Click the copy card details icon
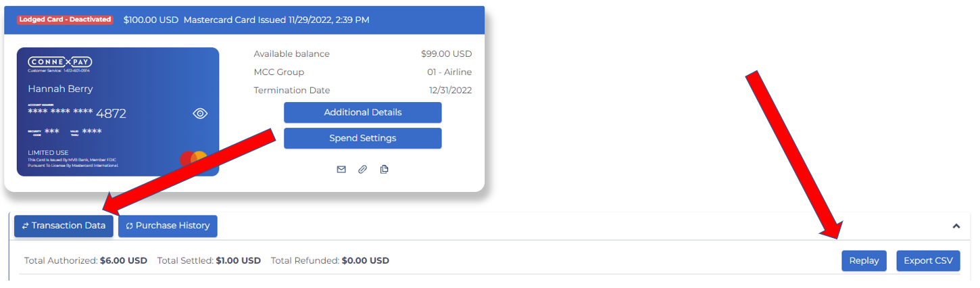Screen dimensions: 980x288 pos(384,170)
